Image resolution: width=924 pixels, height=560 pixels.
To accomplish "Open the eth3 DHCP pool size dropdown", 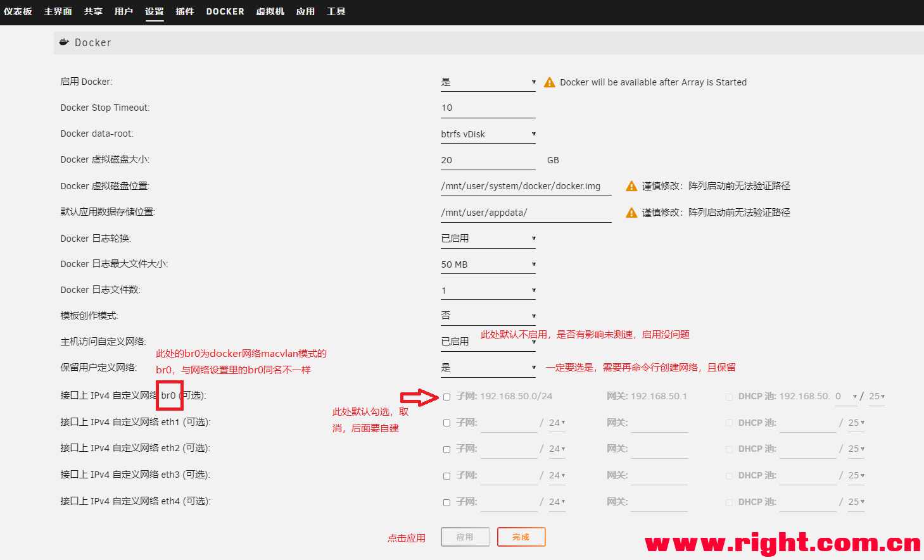I will [x=856, y=475].
